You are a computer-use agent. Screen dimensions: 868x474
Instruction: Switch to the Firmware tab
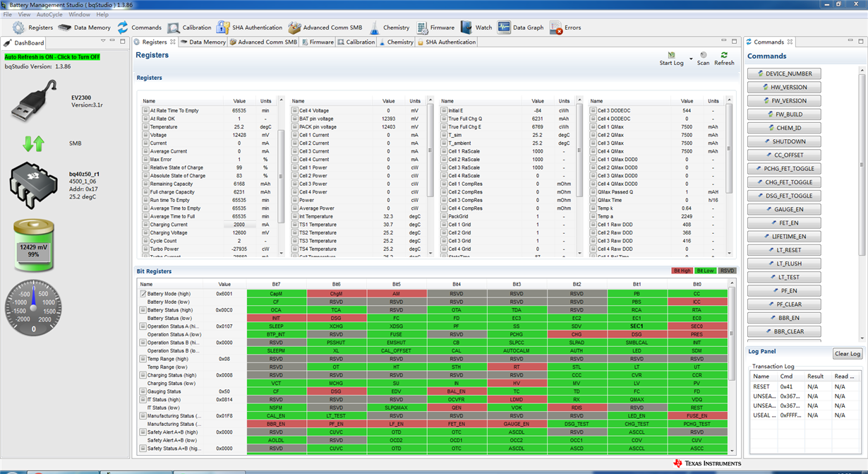[317, 42]
